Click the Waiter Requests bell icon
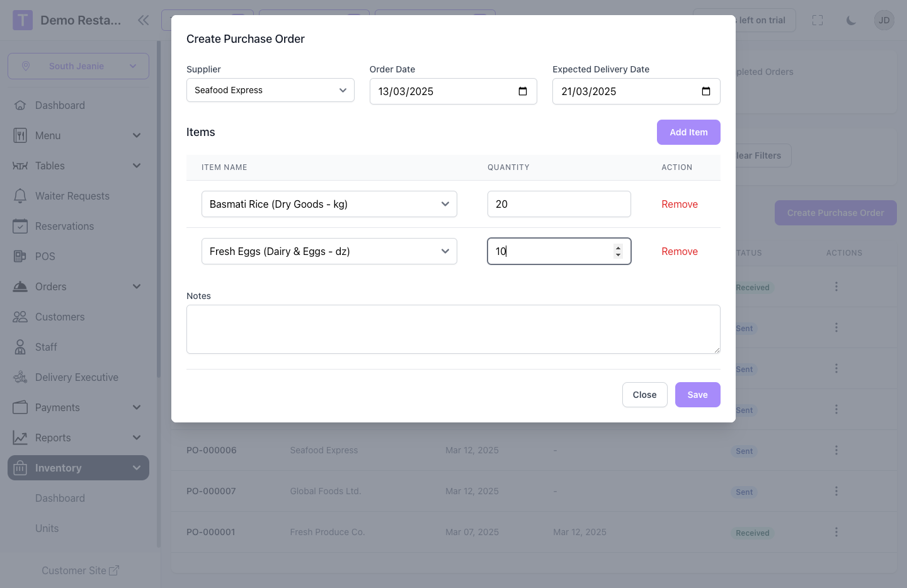 [20, 196]
